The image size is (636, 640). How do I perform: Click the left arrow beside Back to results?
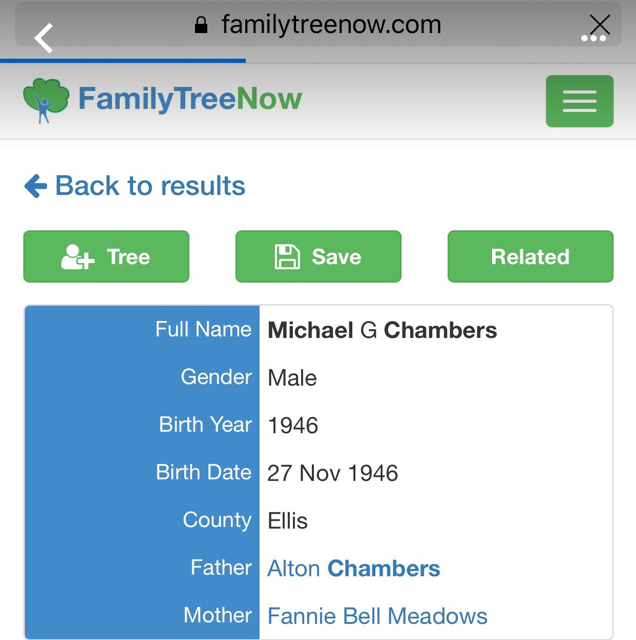pyautogui.click(x=35, y=186)
